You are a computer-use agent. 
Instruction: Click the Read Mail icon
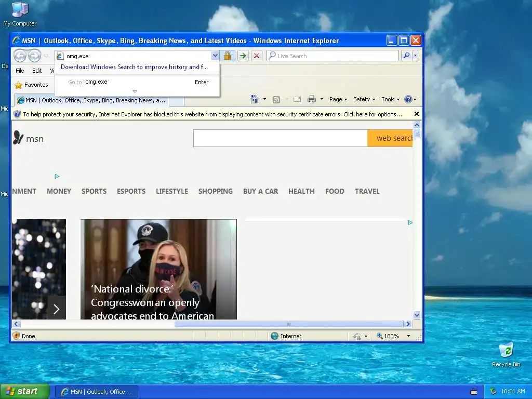[x=297, y=99]
